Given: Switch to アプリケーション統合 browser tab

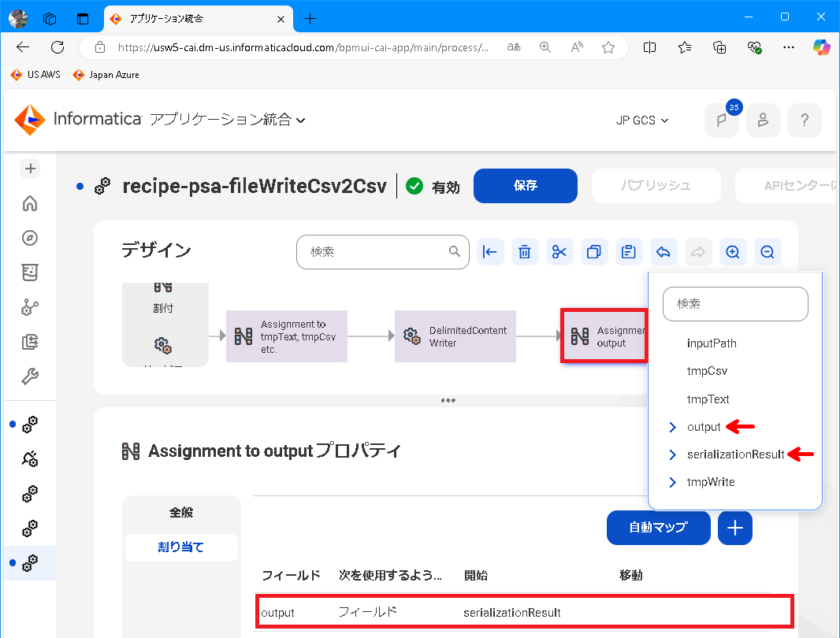Looking at the screenshot, I should coord(199,19).
